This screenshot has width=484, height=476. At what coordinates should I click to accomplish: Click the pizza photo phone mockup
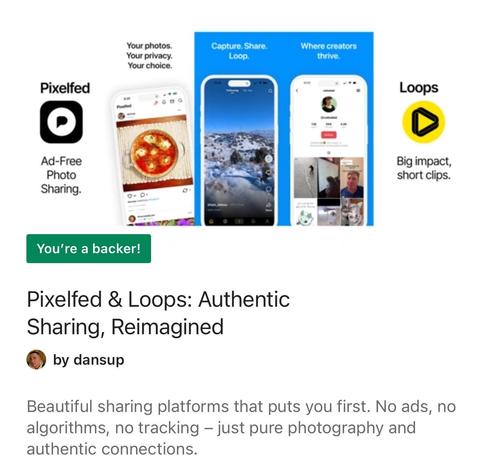pos(152,155)
